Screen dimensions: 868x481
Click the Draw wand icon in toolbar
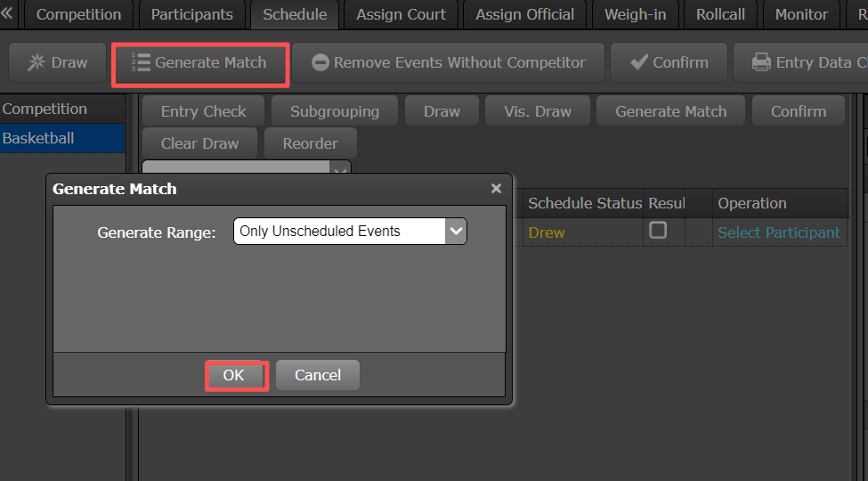click(x=37, y=62)
